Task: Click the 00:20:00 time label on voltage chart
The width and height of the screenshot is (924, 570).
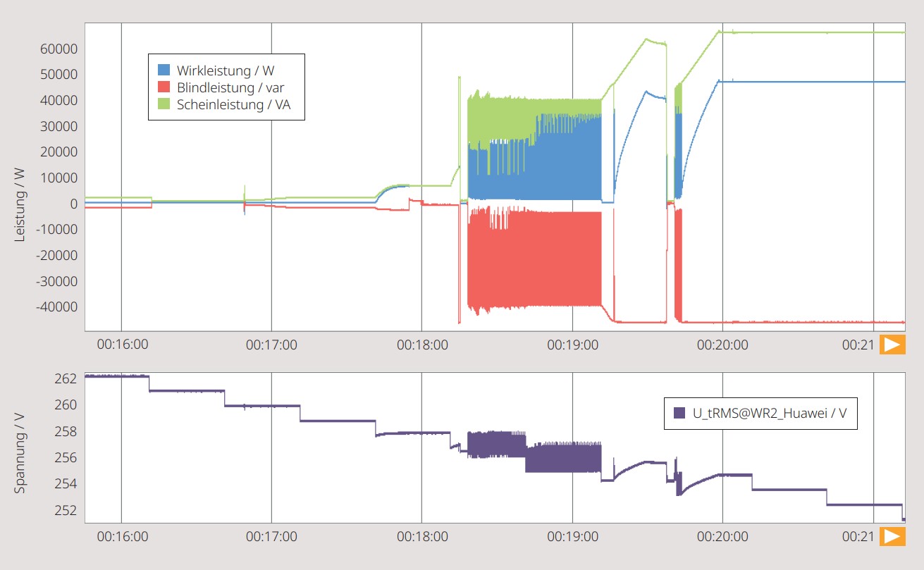Action: pyautogui.click(x=723, y=537)
